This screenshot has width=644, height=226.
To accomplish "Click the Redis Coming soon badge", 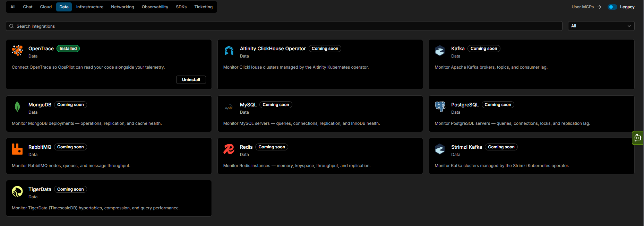I will [272, 147].
